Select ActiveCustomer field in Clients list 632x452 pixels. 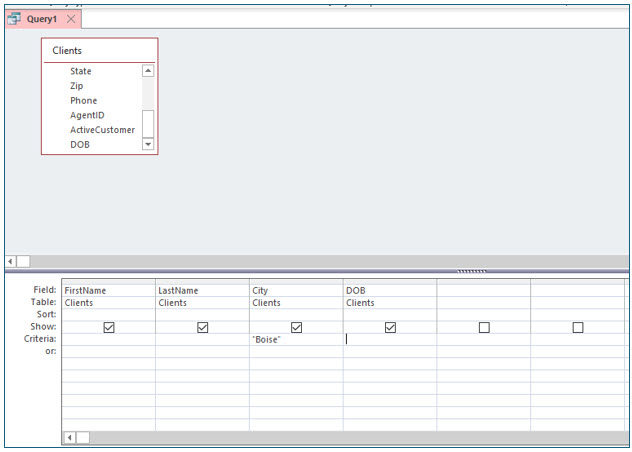102,130
